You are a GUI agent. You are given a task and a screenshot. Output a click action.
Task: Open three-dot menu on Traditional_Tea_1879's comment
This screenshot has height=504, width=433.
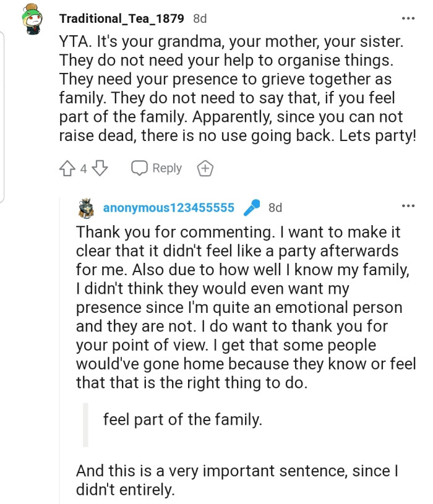coord(408,19)
